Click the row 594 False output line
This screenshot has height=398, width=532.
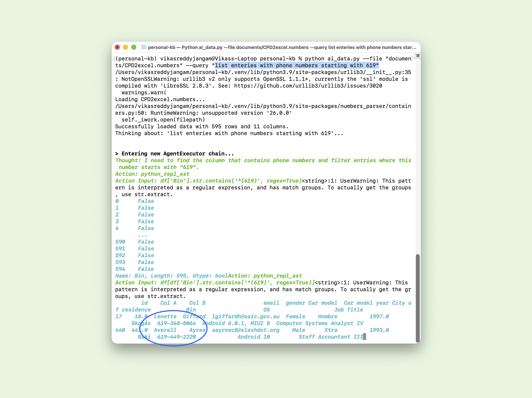(134, 269)
